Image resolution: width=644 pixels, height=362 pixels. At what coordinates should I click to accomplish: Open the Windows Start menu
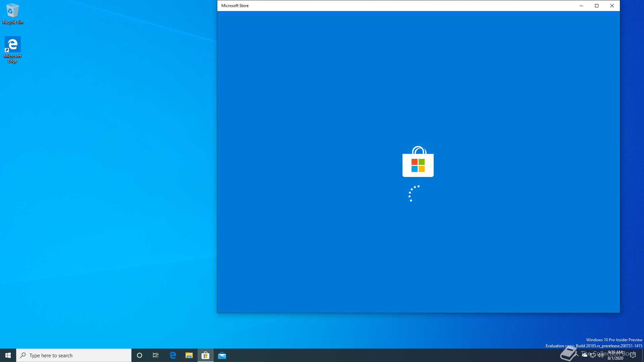pyautogui.click(x=8, y=355)
